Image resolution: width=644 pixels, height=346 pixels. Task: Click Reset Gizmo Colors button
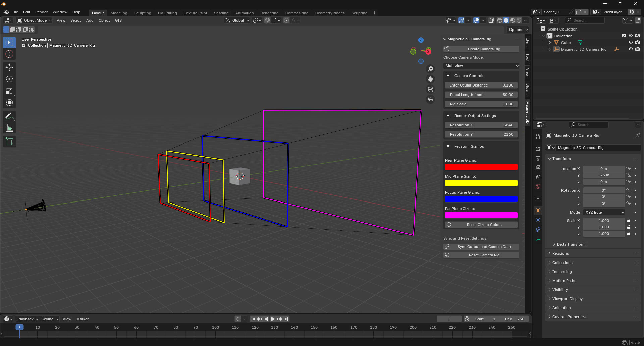[481, 225]
